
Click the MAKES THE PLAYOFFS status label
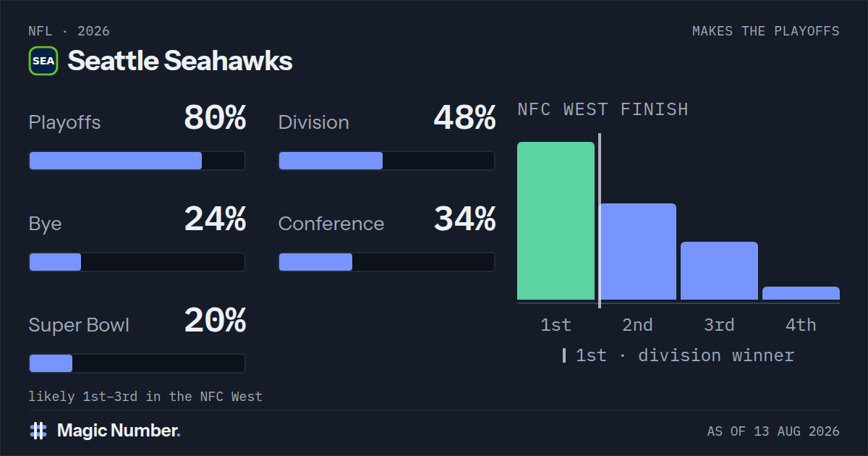[765, 31]
